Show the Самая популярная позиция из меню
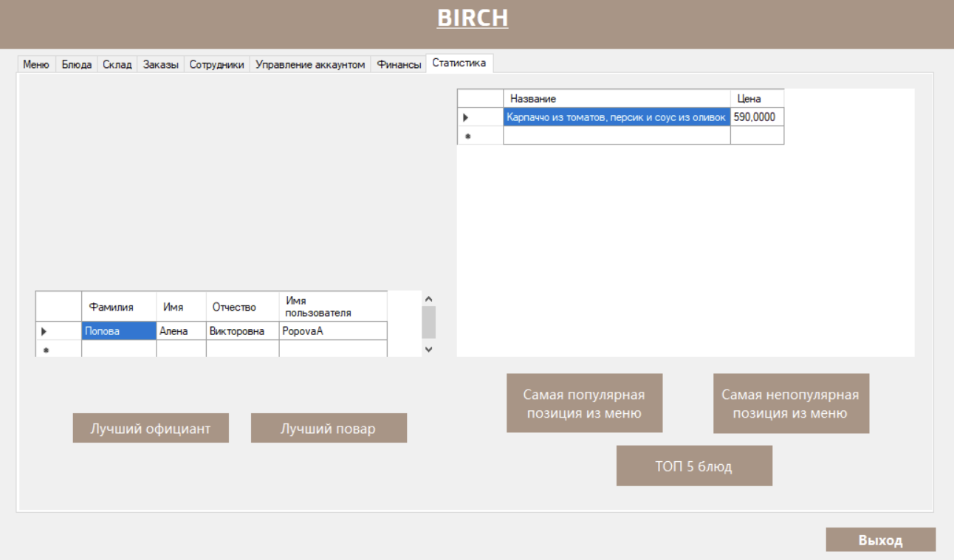Screen dimensions: 954x560 pyautogui.click(x=584, y=403)
